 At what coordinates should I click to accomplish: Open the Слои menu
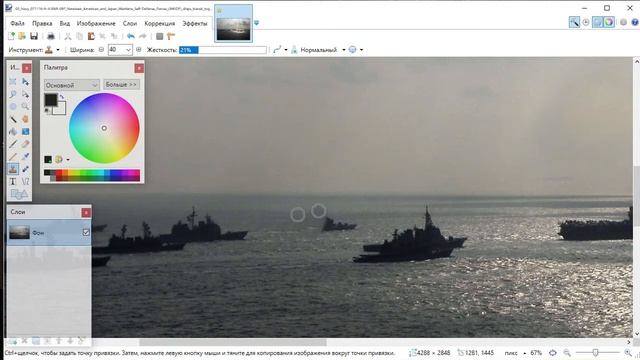coord(130,23)
